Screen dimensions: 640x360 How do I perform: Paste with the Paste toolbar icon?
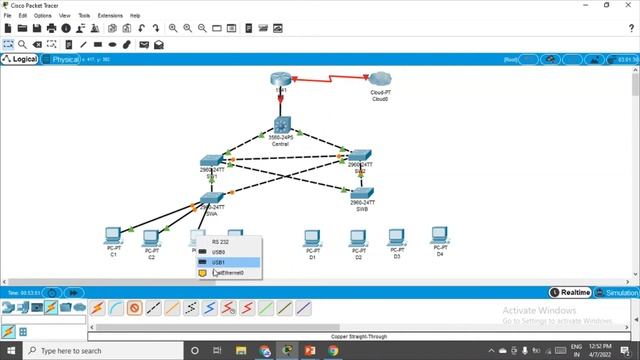pyautogui.click(x=127, y=28)
